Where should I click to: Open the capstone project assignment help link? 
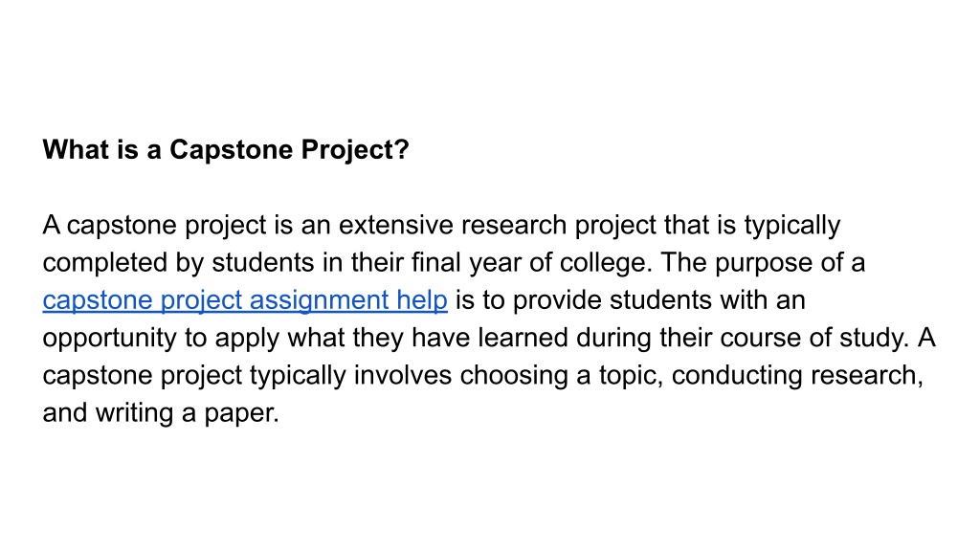pyautogui.click(x=245, y=300)
